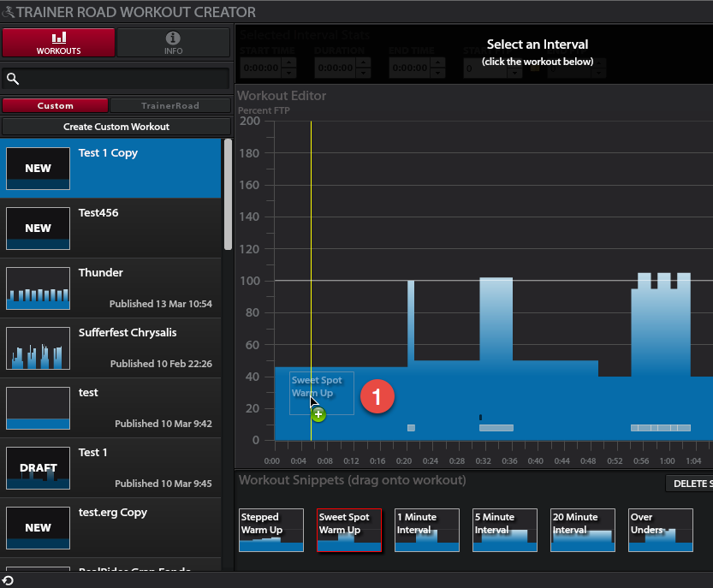713x588 pixels.
Task: Click the wide interval bar near 0:32
Action: [x=496, y=318]
